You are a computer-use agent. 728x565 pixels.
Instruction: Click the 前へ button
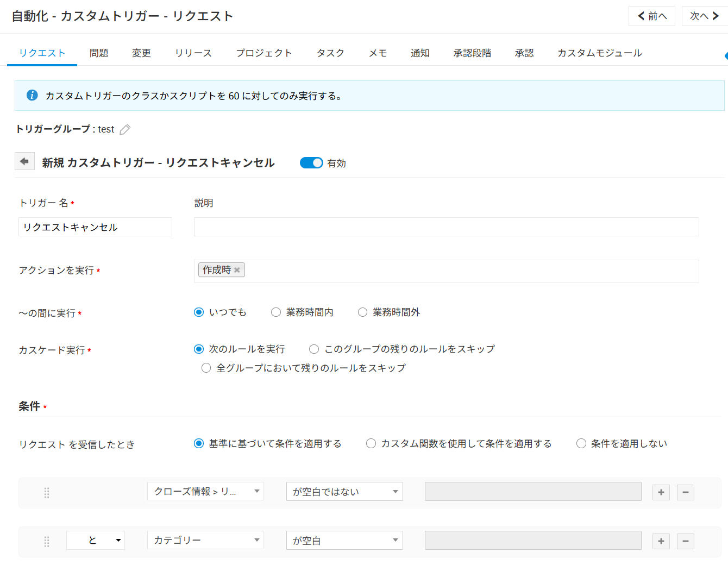[652, 16]
